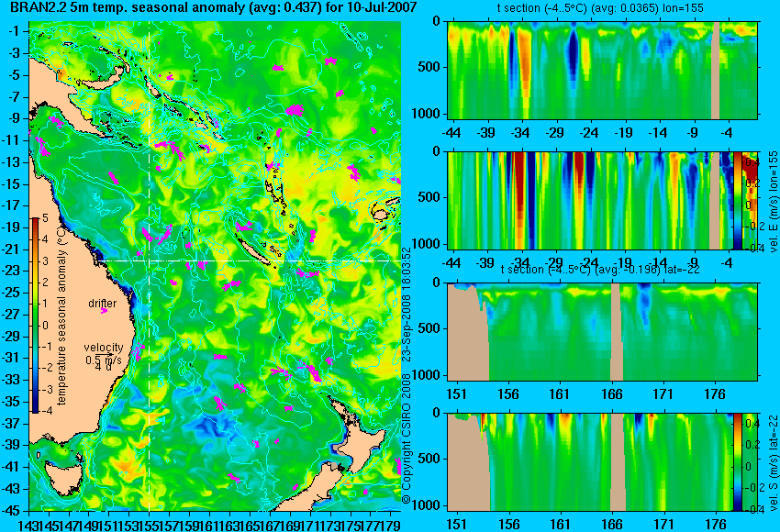Click the 'vel. E (m/s) lon=155' axis label
This screenshot has width=780, height=532.
773,202
